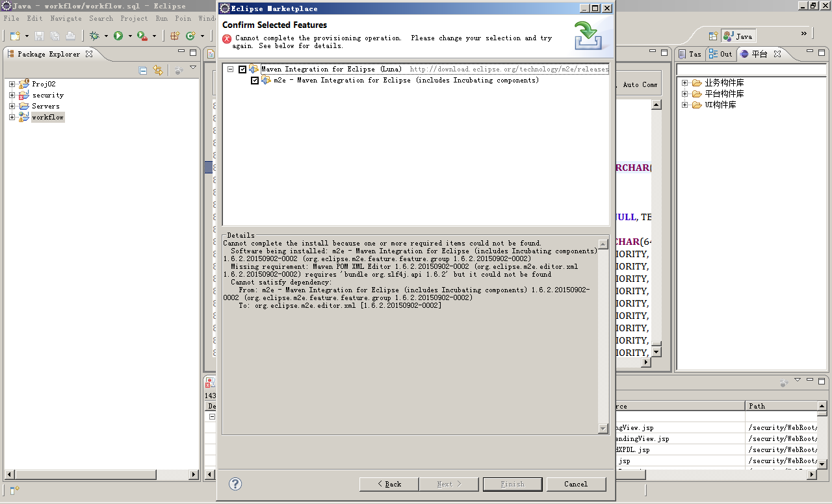Screen dimensions: 832x504
Task: Select the security project label
Action: [x=48, y=95]
